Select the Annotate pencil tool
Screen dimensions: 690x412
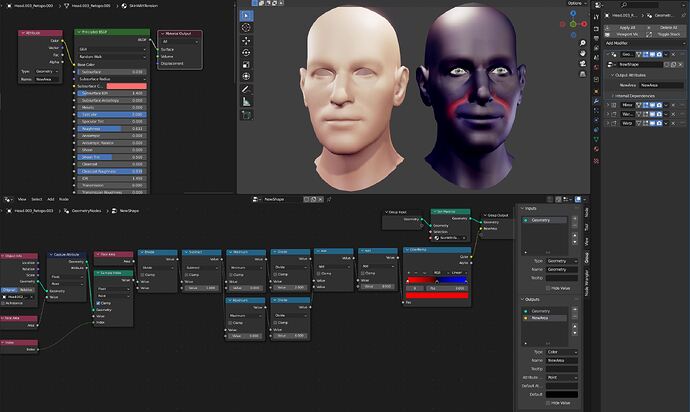coord(246,89)
